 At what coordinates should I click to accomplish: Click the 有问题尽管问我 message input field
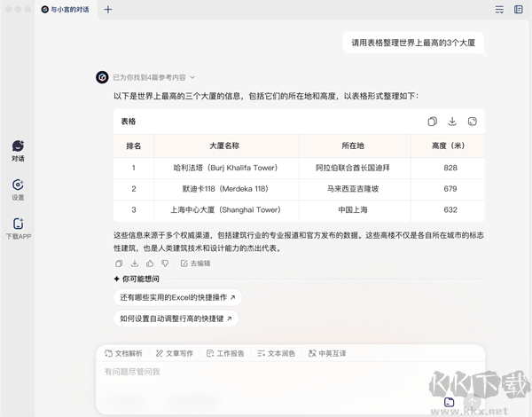pos(266,372)
